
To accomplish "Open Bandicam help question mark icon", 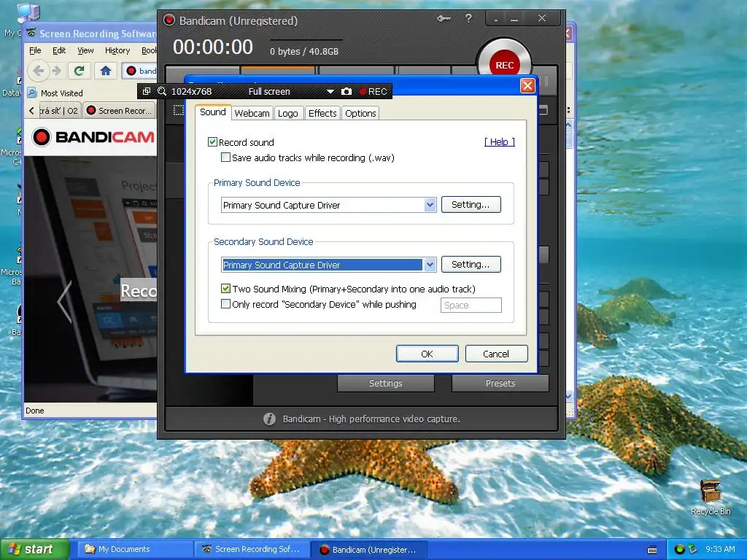I will point(469,18).
